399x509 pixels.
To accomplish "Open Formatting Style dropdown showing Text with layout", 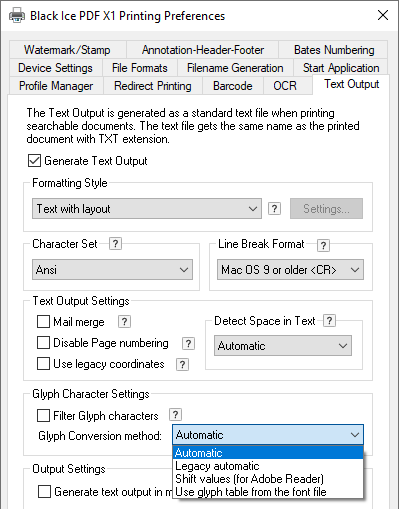I will coord(147,209).
